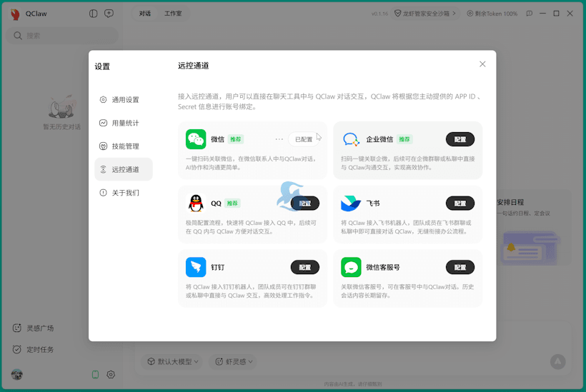586x392 pixels.
Task: Click the QClaw lobster logo icon
Action: [15, 14]
